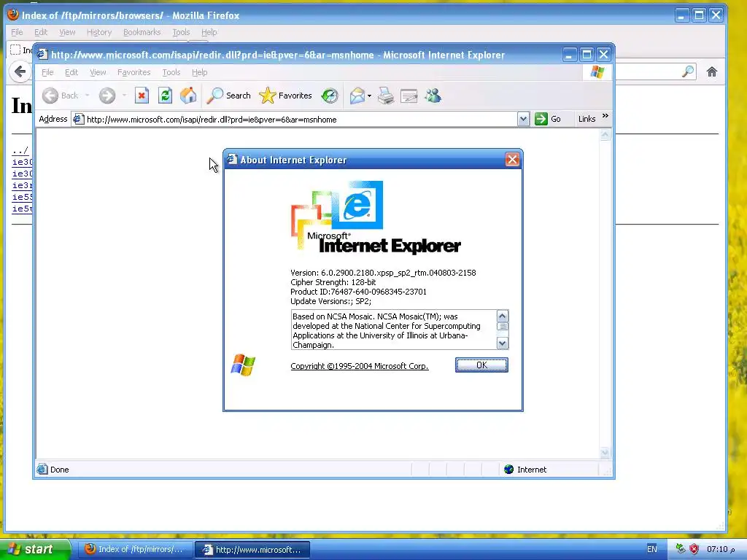Close the About Internet Explorer dialog

coord(512,160)
